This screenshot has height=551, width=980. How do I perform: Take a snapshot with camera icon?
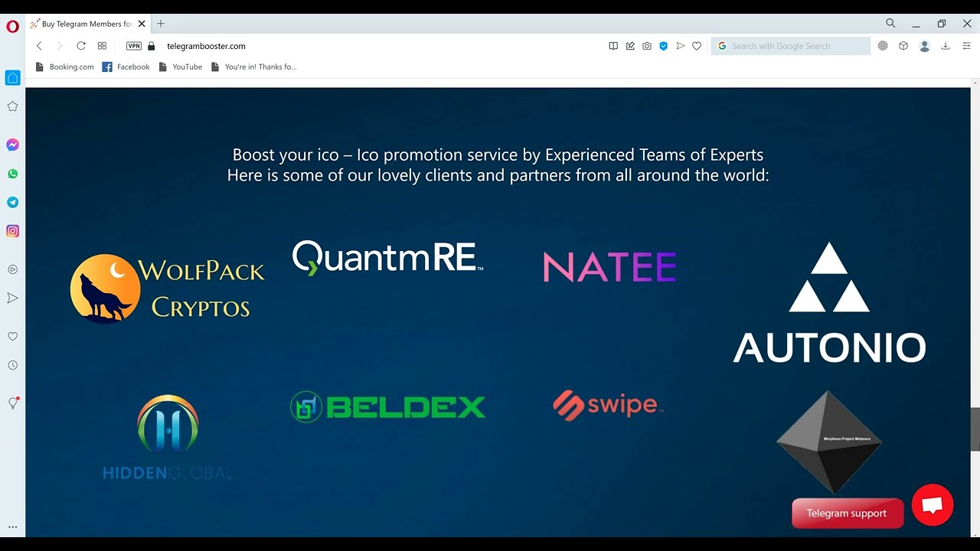(x=647, y=46)
